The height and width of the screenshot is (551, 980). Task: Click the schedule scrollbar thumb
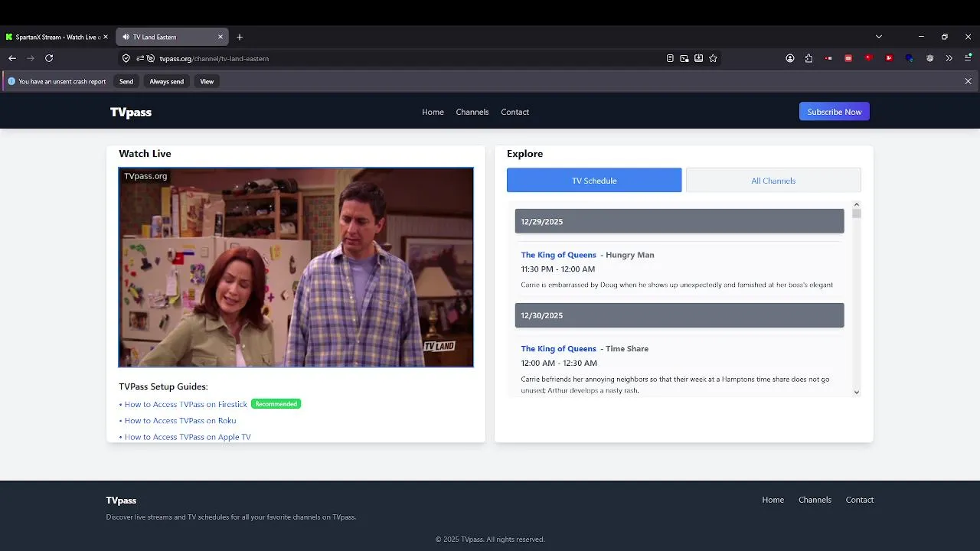coord(856,214)
